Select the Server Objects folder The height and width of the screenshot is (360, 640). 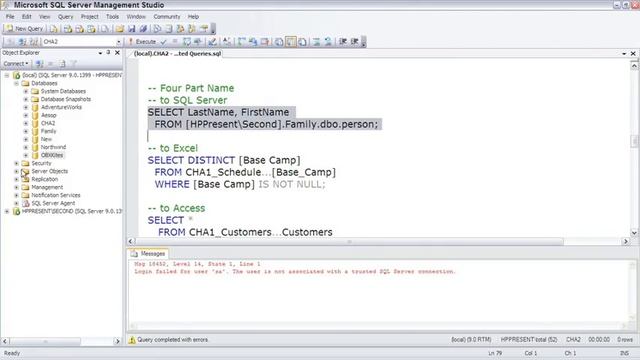point(49,171)
